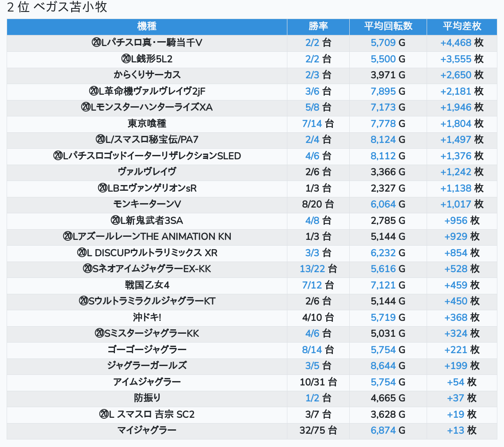
Task: Select the +1,017 枚 average difference cell
Action: tap(462, 204)
